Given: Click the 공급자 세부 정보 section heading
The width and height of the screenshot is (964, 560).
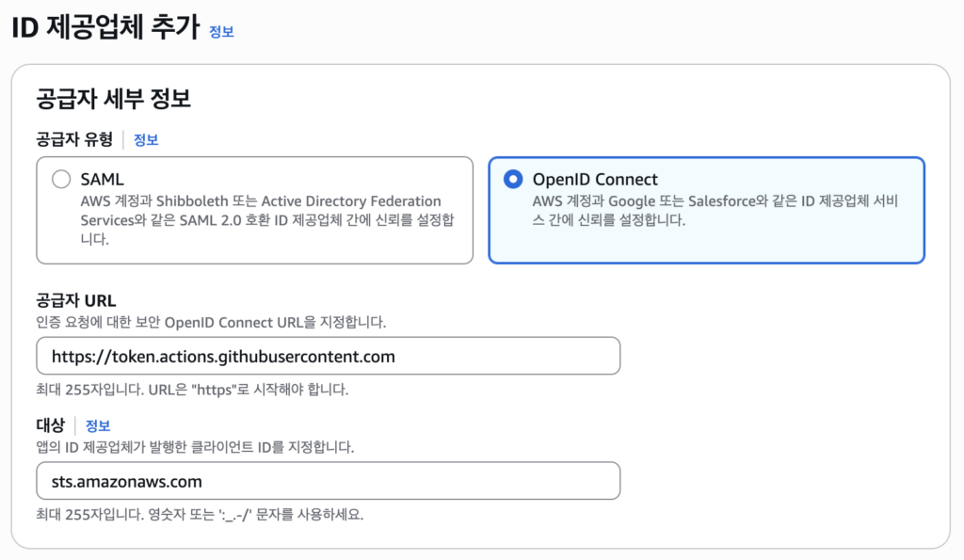Looking at the screenshot, I should pyautogui.click(x=113, y=99).
